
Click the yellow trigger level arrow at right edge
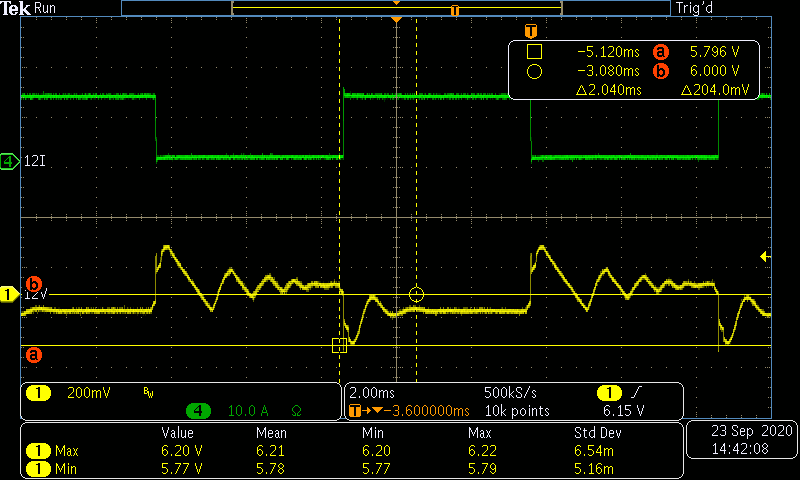point(765,257)
